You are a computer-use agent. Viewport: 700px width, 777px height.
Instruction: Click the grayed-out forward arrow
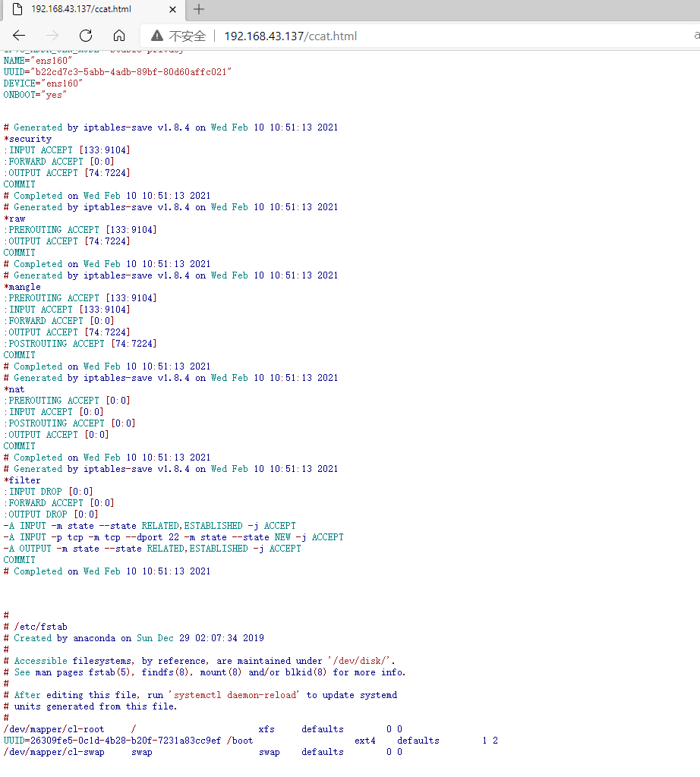tap(52, 36)
